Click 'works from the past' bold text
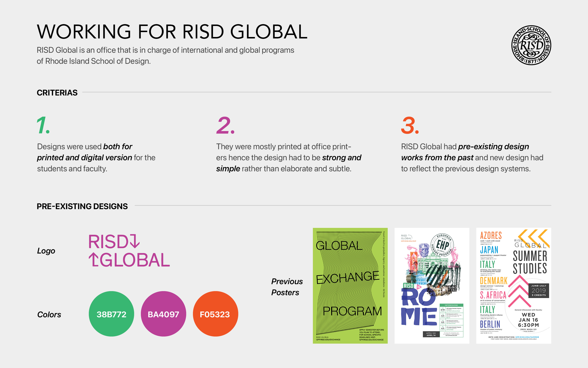 pos(437,158)
